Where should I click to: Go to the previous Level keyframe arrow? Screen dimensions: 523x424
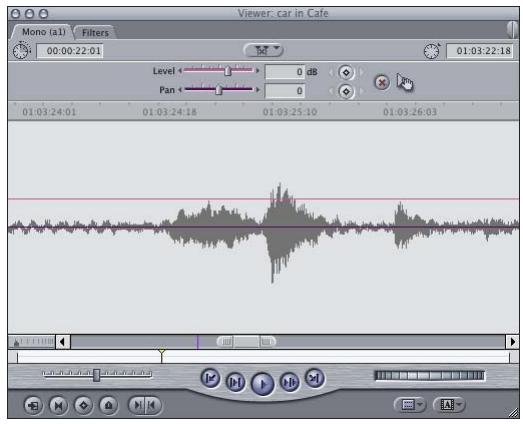[331, 72]
